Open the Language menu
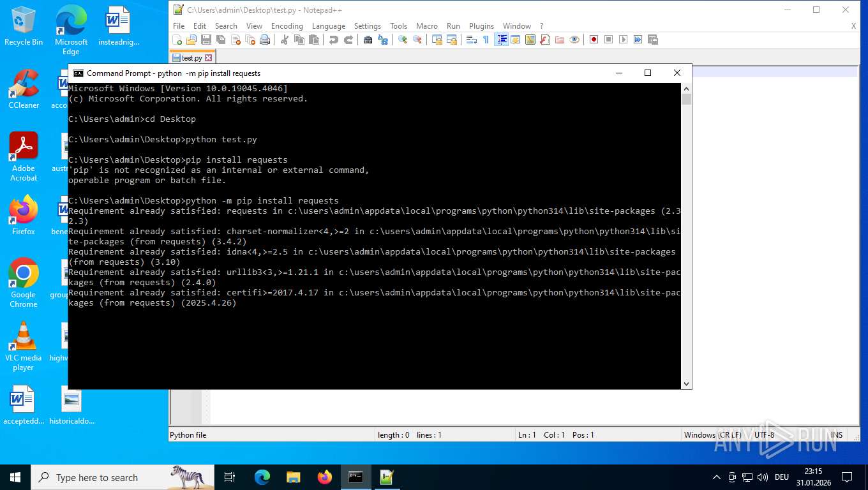Viewport: 868px width, 490px height. click(x=329, y=26)
